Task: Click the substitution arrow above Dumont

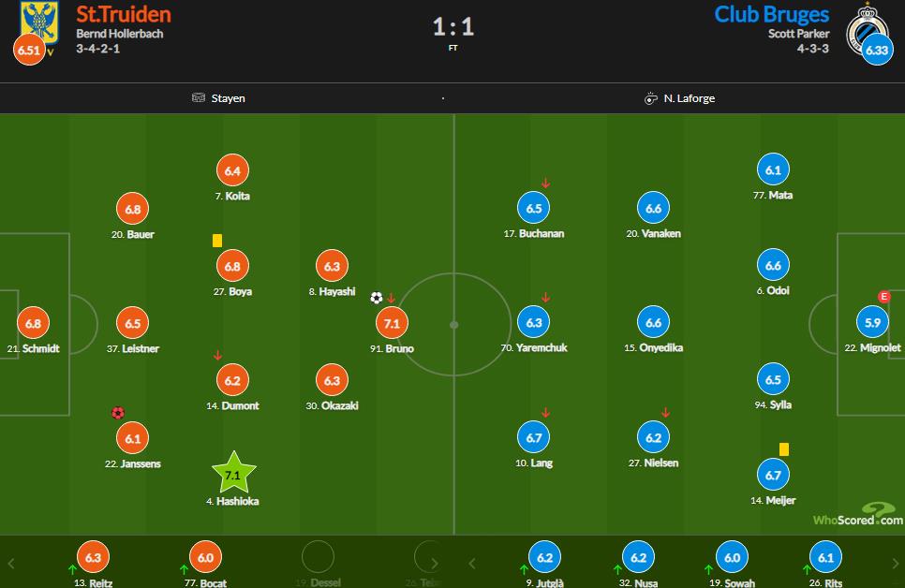Action: pyautogui.click(x=217, y=355)
